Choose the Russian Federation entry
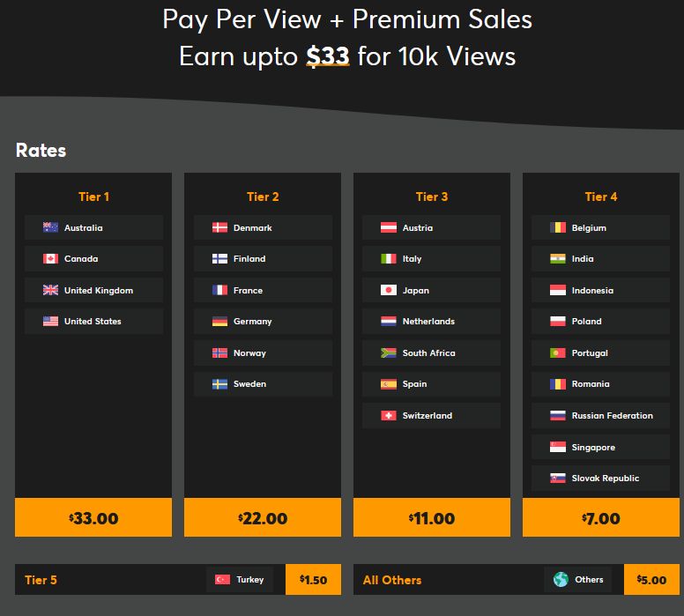This screenshot has height=616, width=684. [x=600, y=415]
